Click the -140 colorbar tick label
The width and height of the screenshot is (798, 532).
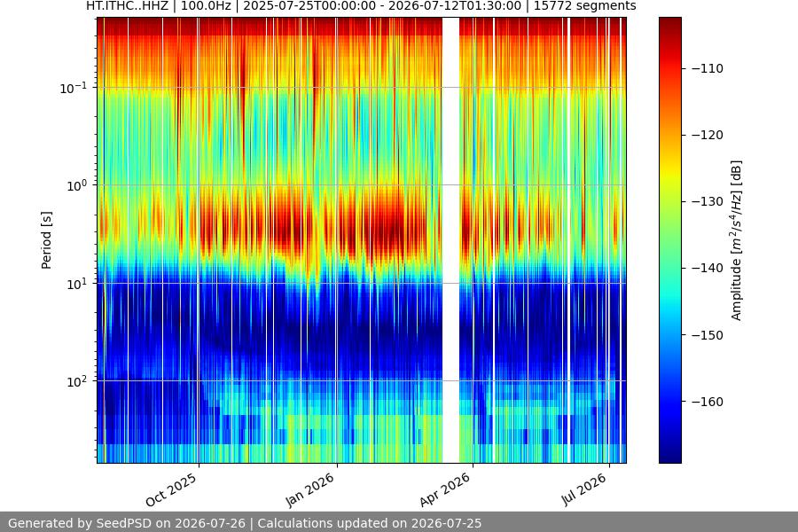click(708, 269)
